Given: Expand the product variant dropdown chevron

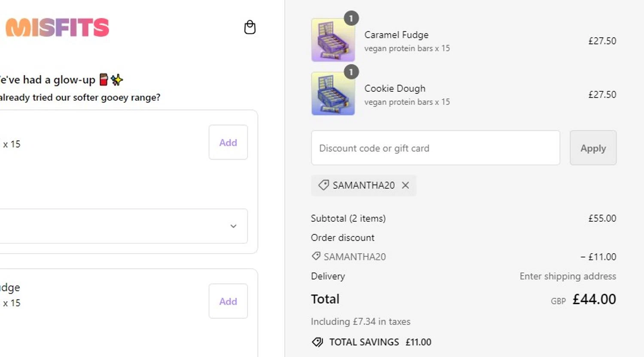Looking at the screenshot, I should [233, 226].
